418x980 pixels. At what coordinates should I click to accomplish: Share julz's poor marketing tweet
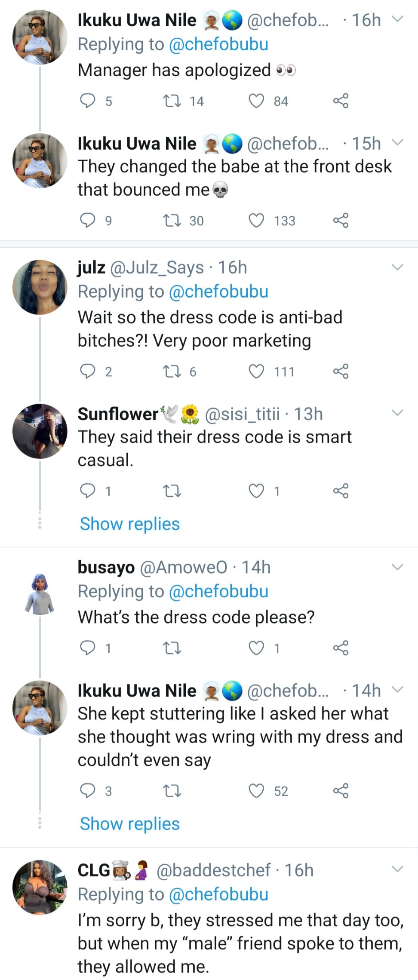coord(341,371)
